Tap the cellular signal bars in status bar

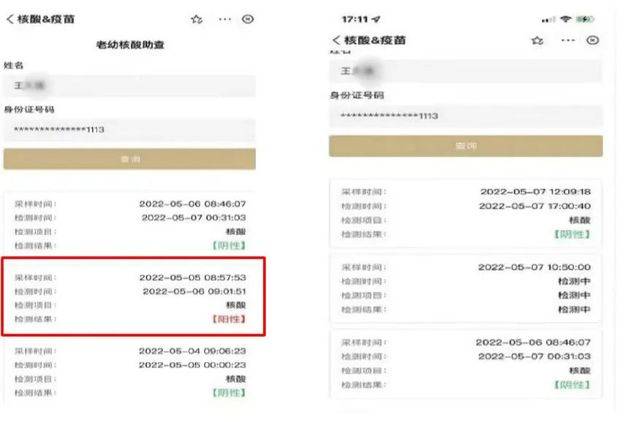click(x=548, y=20)
